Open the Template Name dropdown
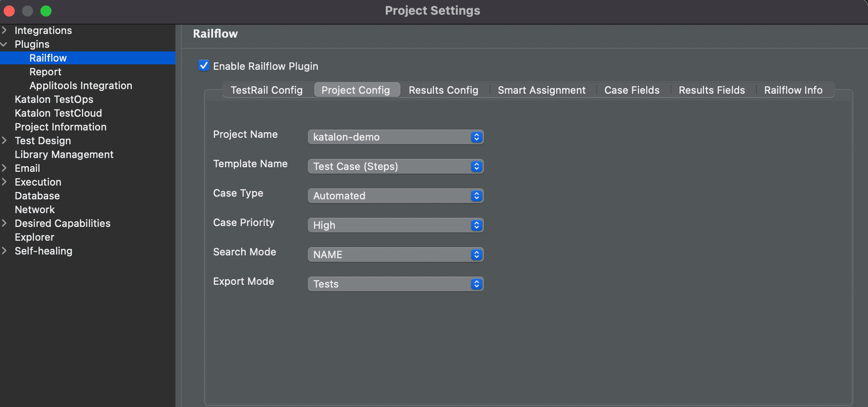The image size is (868, 407). pos(395,166)
